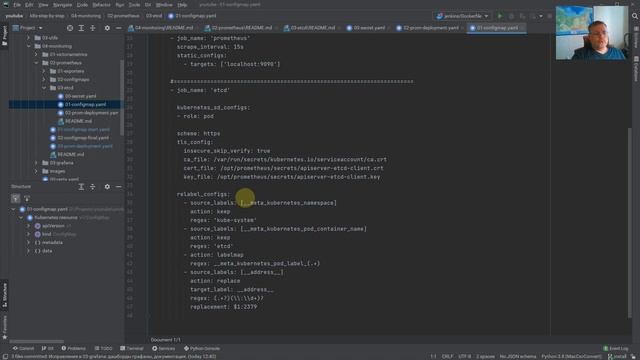Expand the apiVersion node in Structure
Image resolution: width=640 pixels, height=360 pixels.
pos(29,226)
